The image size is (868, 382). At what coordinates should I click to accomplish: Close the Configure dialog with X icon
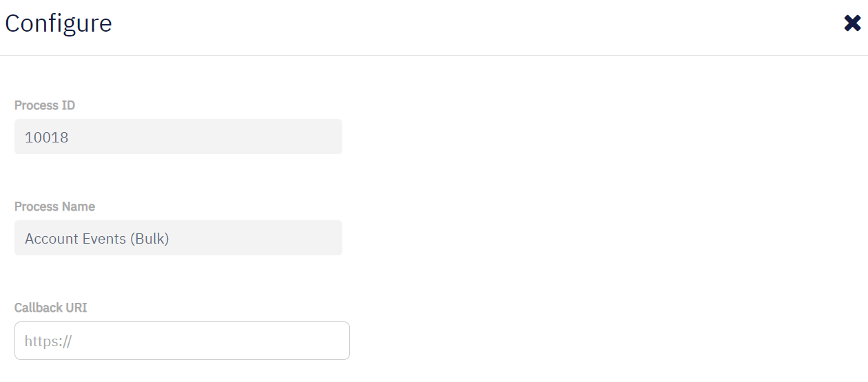tap(852, 23)
